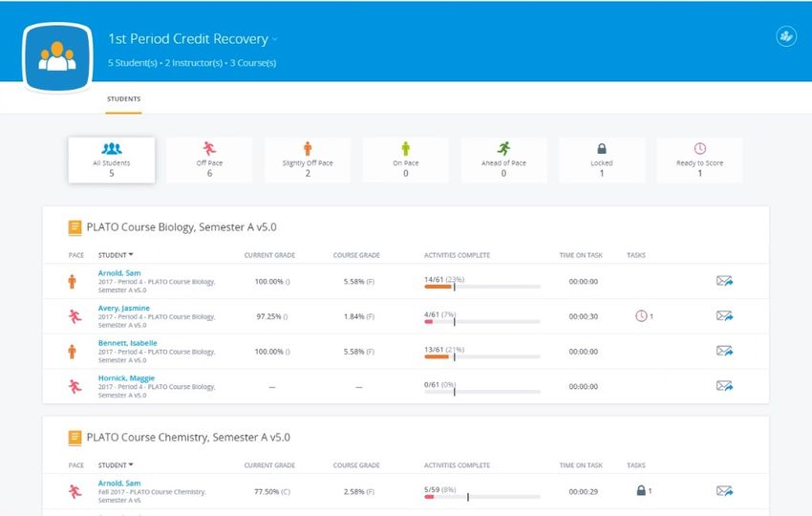The height and width of the screenshot is (516, 812).
Task: Open Arnold, Sam in Biology course
Action: point(119,273)
